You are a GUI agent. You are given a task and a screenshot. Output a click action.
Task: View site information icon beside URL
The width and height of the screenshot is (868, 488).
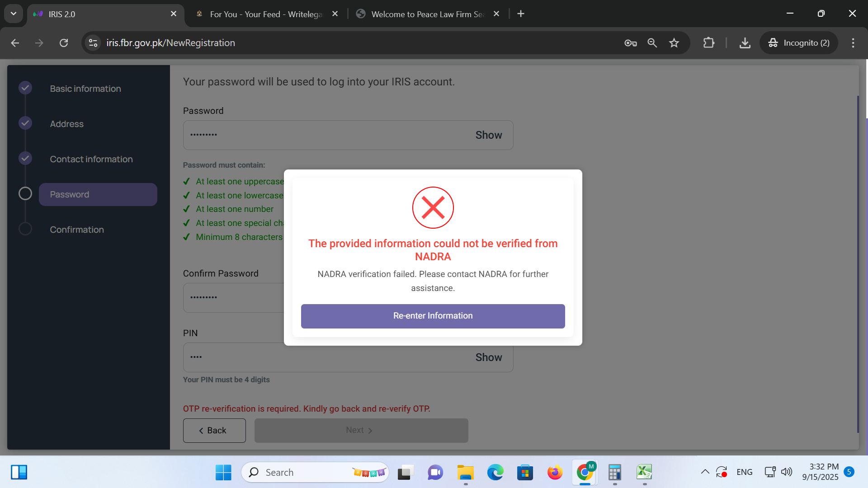[93, 43]
